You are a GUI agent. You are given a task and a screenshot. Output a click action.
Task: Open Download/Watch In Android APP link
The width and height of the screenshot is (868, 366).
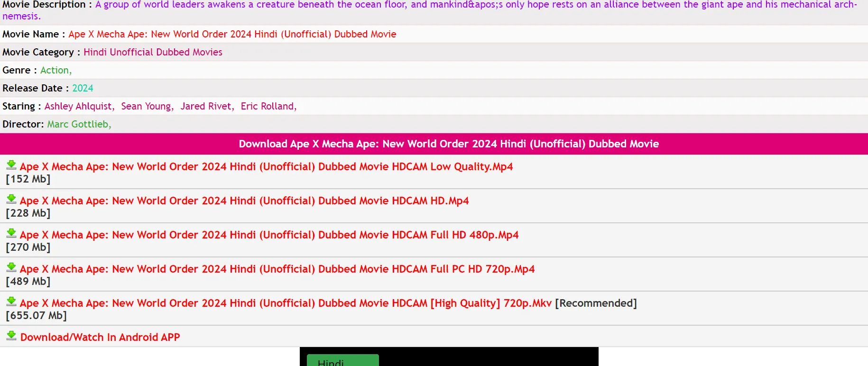100,338
